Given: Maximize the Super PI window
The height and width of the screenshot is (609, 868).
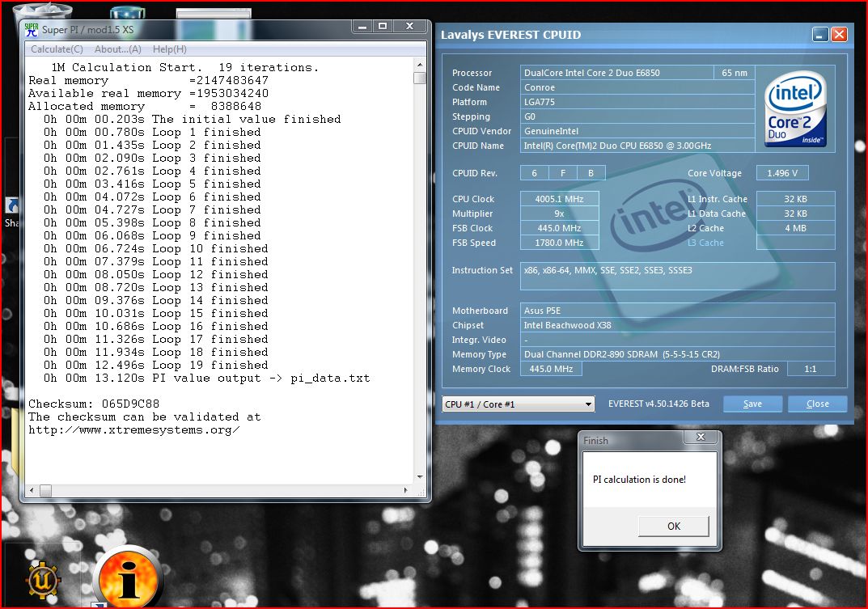Looking at the screenshot, I should click(x=383, y=26).
